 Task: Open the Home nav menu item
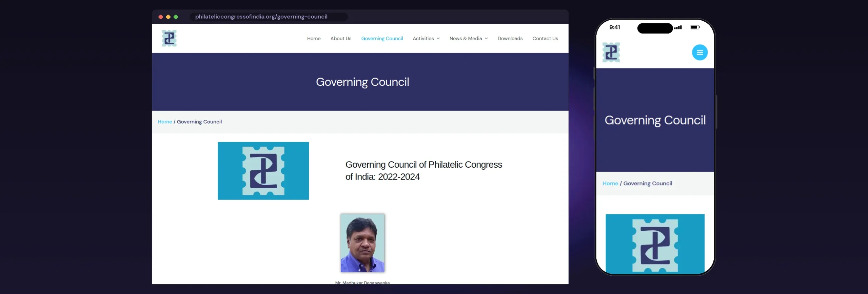click(x=314, y=39)
